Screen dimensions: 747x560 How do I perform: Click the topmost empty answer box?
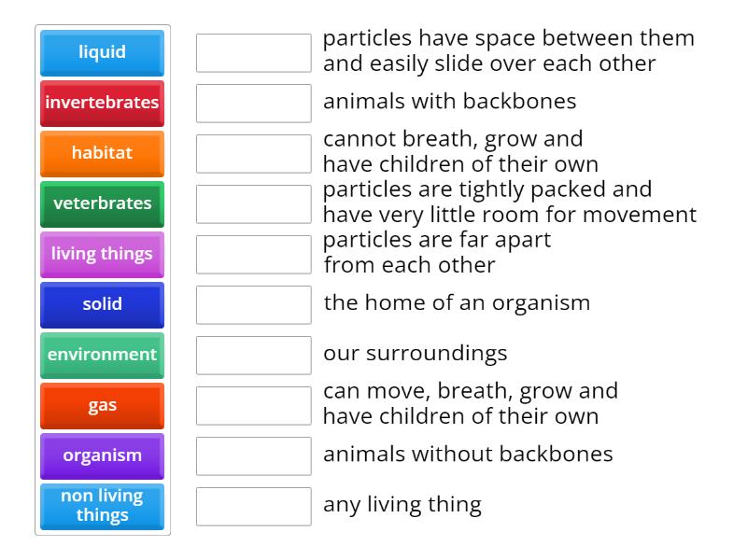click(x=253, y=52)
